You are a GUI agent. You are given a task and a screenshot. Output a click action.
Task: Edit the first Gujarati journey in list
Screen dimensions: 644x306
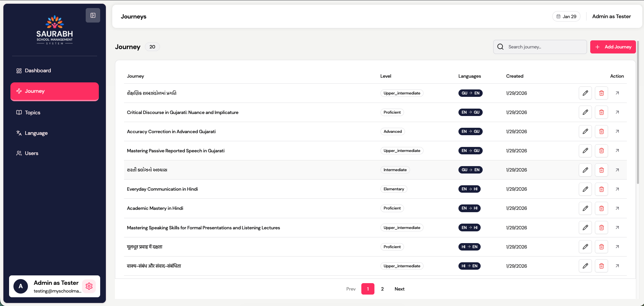[x=585, y=93]
